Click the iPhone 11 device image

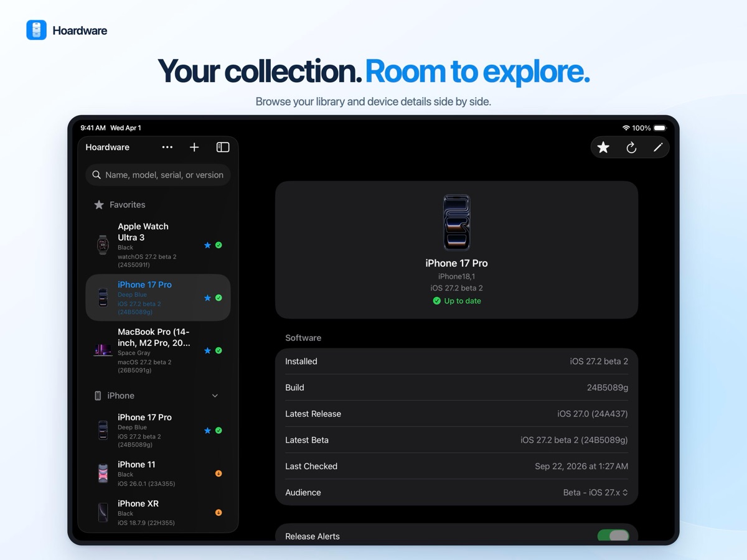103,474
